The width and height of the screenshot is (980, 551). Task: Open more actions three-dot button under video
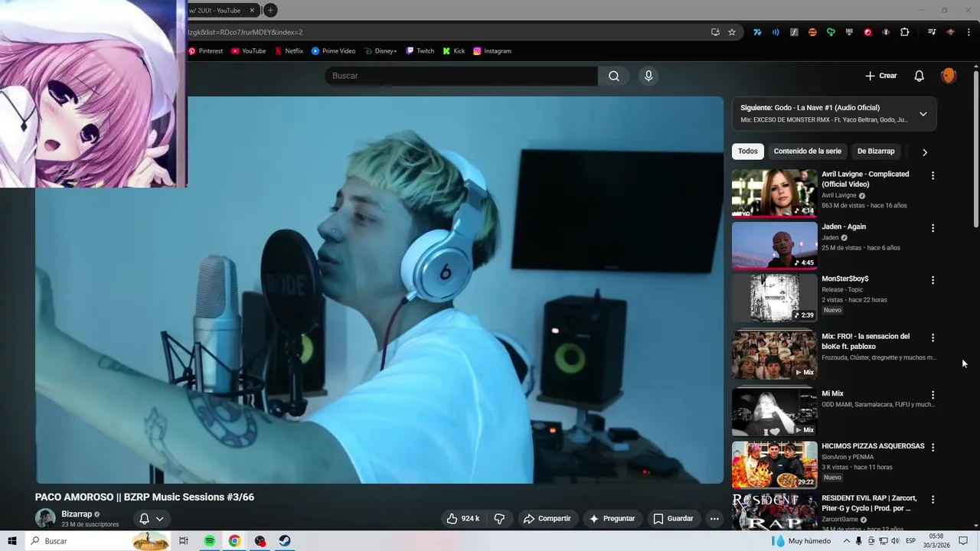tap(714, 519)
